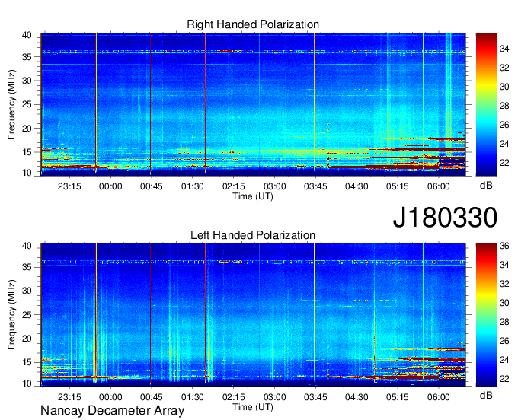Click "dB" unit under Left Handed color bar
518x420 pixels.
[x=486, y=396]
